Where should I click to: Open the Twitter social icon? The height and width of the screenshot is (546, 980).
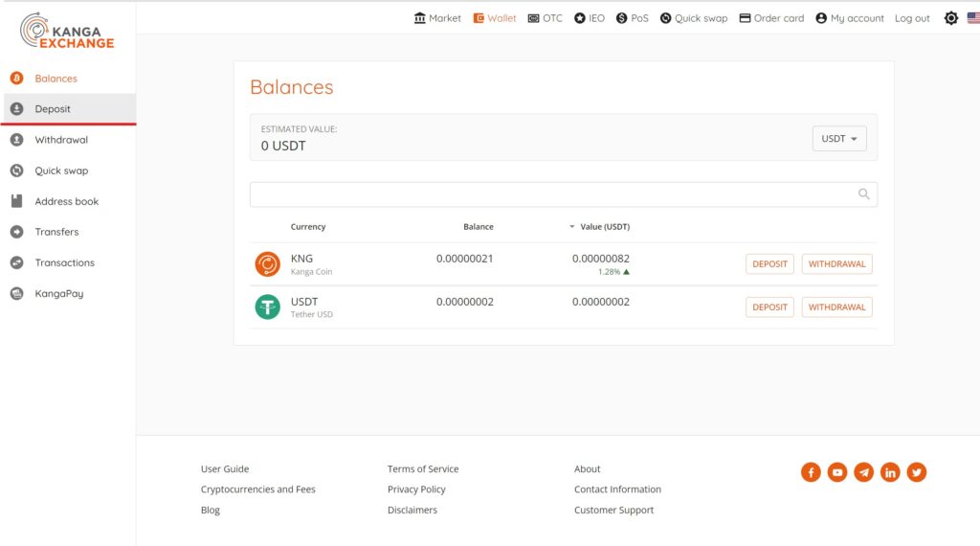pyautogui.click(x=917, y=472)
